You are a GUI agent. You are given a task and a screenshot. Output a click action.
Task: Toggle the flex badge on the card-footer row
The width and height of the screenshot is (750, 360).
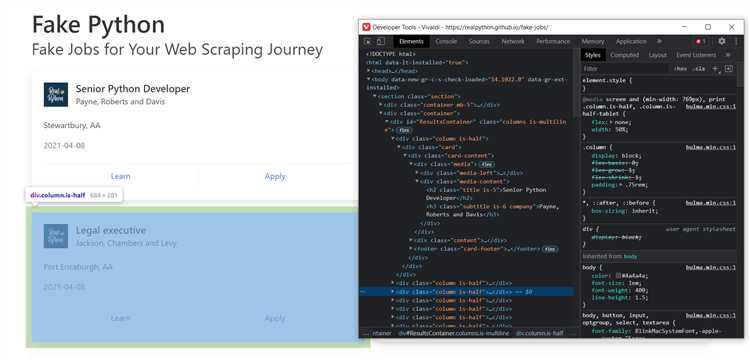550,249
